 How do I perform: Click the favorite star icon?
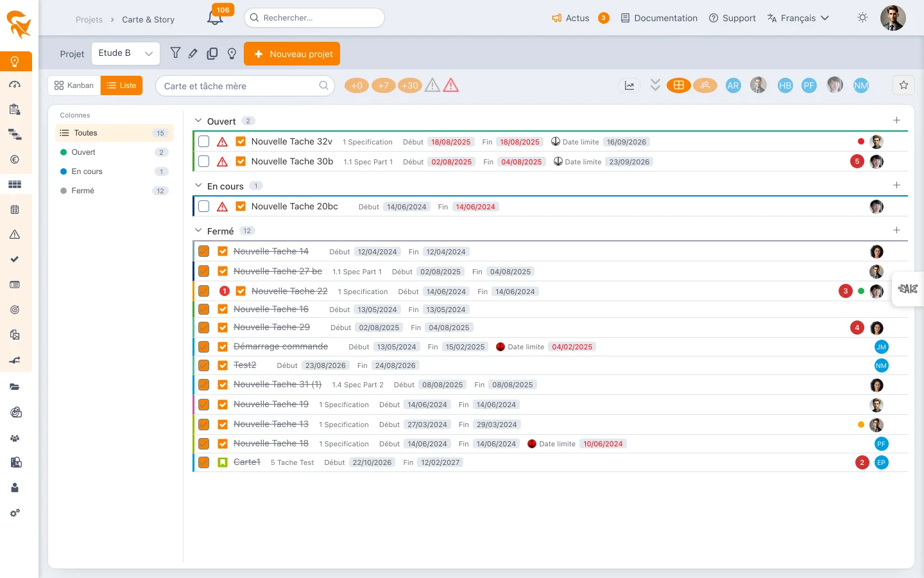(x=903, y=85)
